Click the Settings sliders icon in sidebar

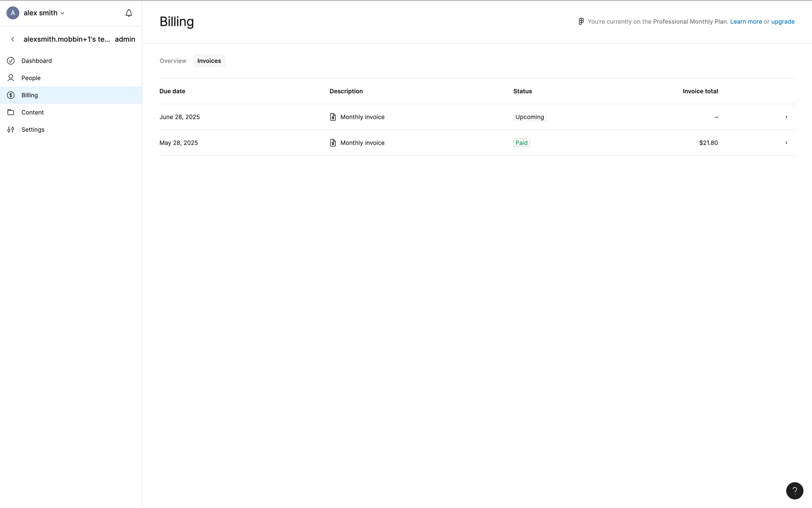(x=11, y=130)
